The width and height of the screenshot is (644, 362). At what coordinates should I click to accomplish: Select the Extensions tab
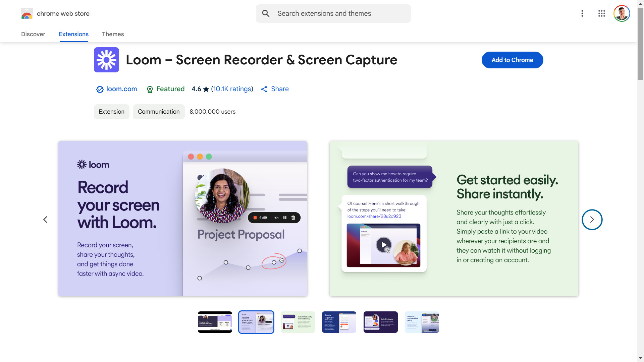point(73,34)
